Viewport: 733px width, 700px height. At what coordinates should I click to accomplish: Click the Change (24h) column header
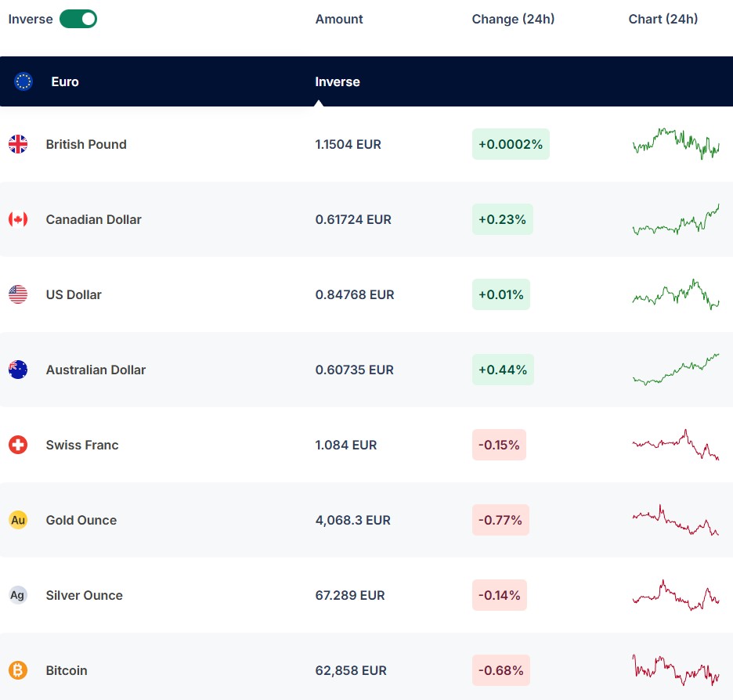coord(513,19)
